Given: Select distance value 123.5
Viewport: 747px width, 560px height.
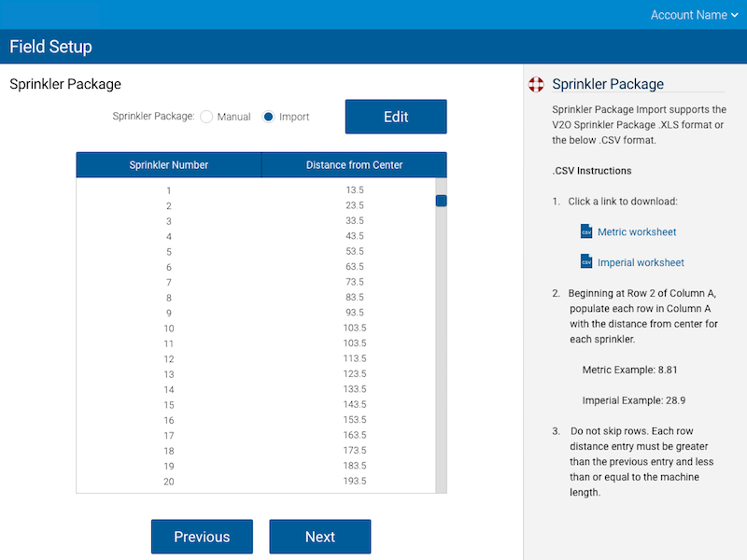Looking at the screenshot, I should tap(355, 373).
